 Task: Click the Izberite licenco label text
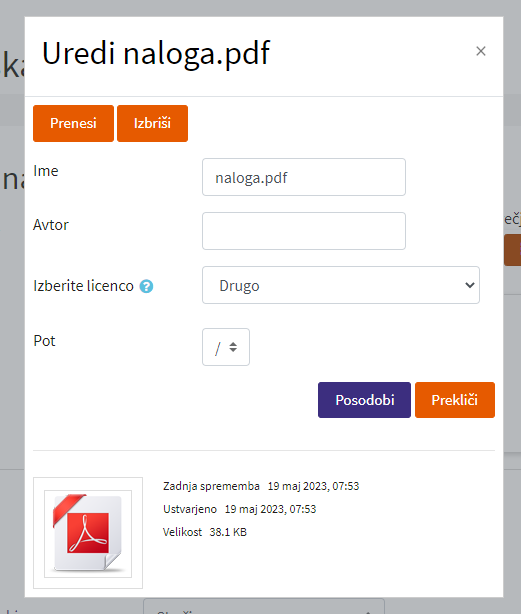(x=83, y=286)
